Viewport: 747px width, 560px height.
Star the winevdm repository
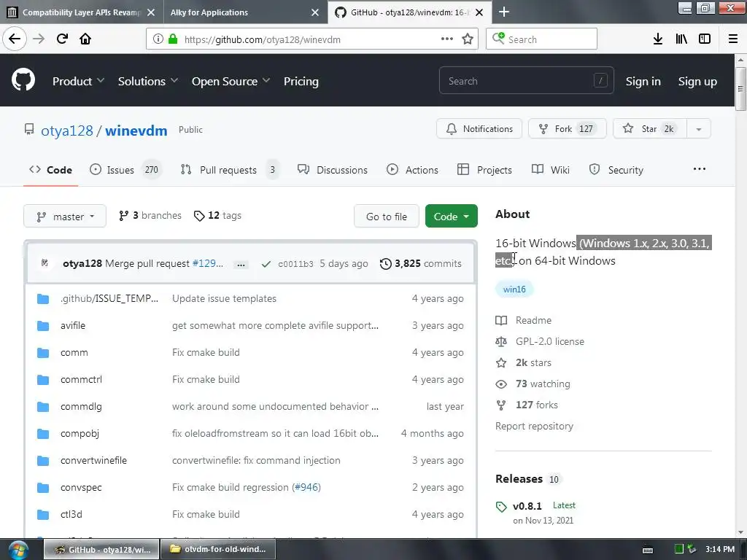650,128
